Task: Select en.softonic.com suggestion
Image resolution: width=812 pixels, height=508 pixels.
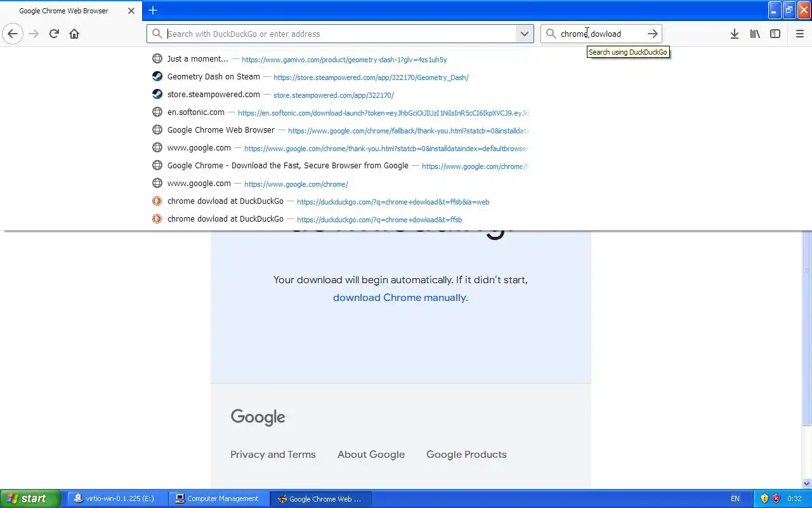Action: (x=341, y=112)
